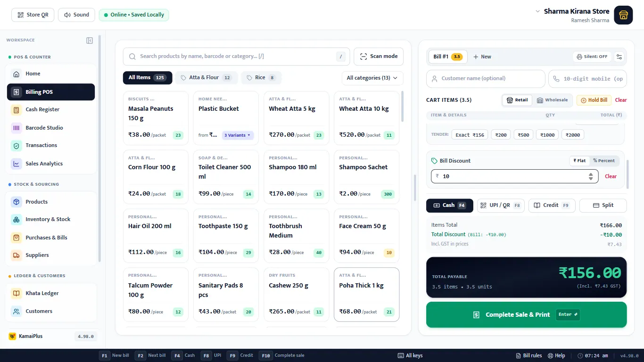This screenshot has width=644, height=362.
Task: Set bill discount to Percent
Action: pyautogui.click(x=604, y=161)
